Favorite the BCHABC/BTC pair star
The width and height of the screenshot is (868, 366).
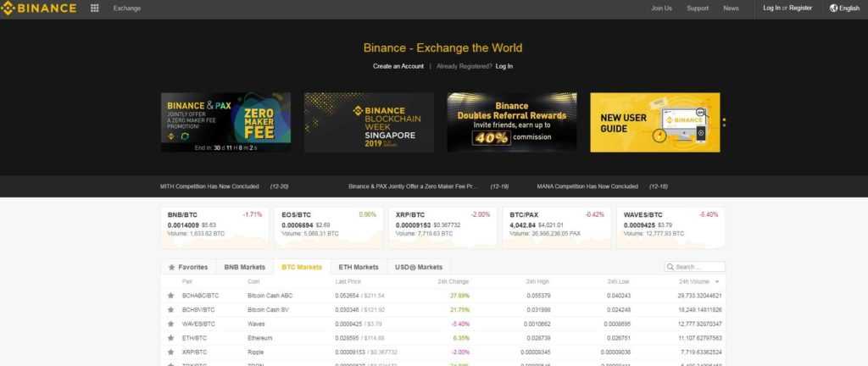[x=170, y=295]
